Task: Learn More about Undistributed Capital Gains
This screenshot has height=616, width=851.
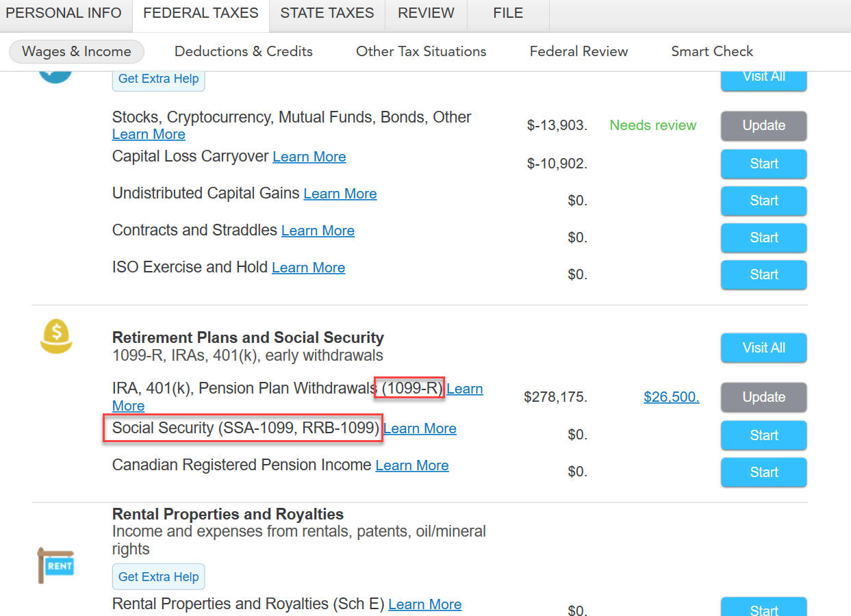Action: click(340, 194)
